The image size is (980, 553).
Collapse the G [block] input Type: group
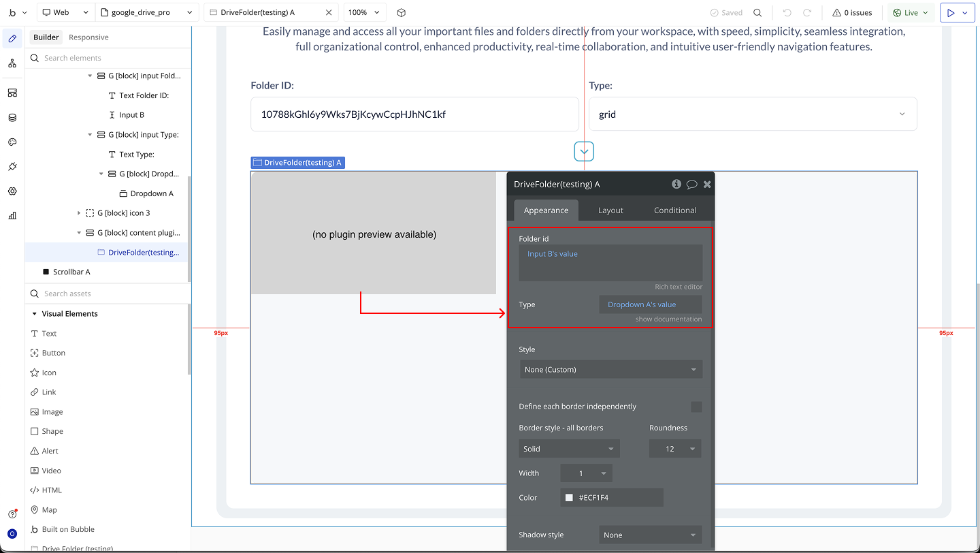[x=90, y=135]
